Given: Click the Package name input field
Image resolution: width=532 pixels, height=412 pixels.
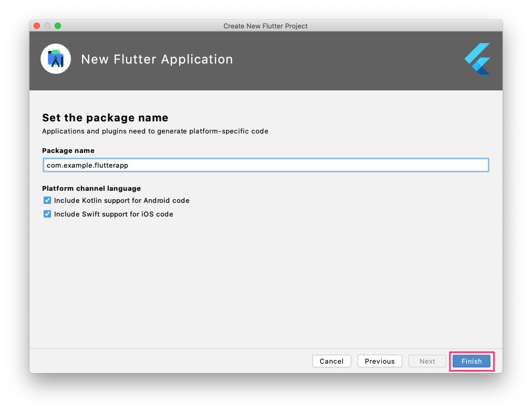Looking at the screenshot, I should coord(265,165).
